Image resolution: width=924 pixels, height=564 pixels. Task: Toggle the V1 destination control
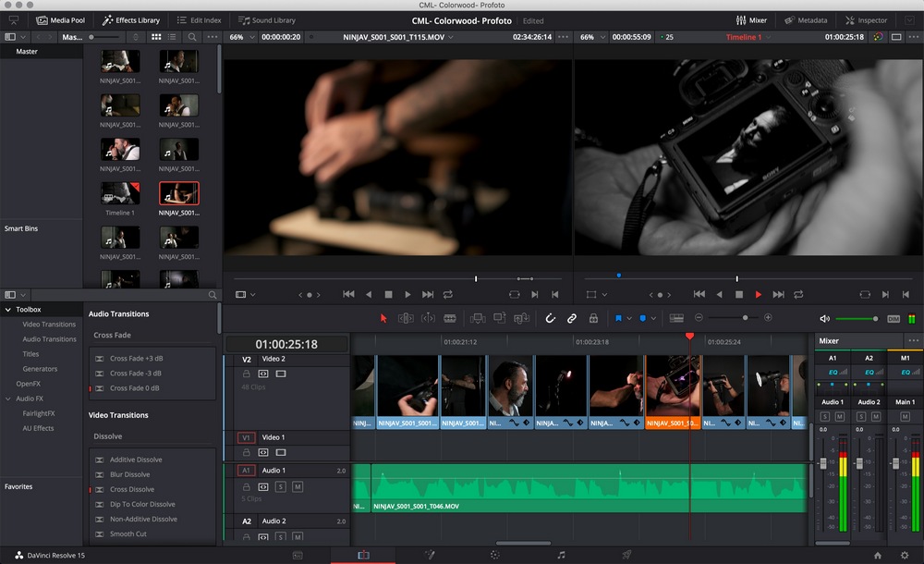coord(247,437)
